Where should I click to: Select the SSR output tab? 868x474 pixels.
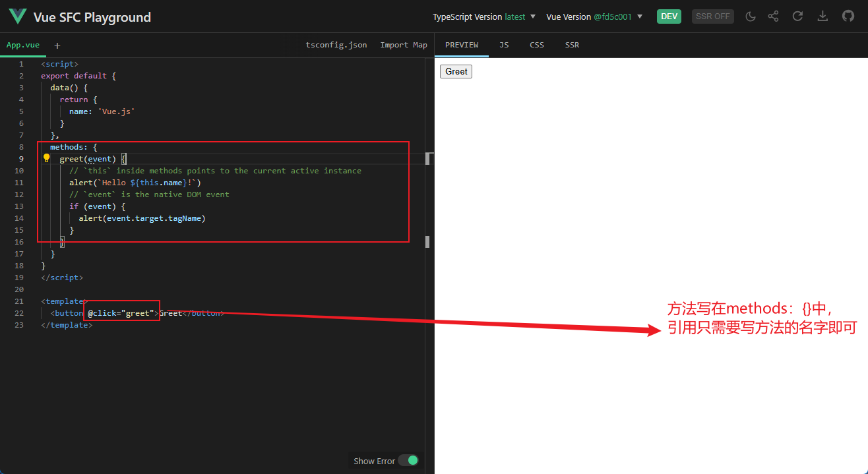(572, 45)
